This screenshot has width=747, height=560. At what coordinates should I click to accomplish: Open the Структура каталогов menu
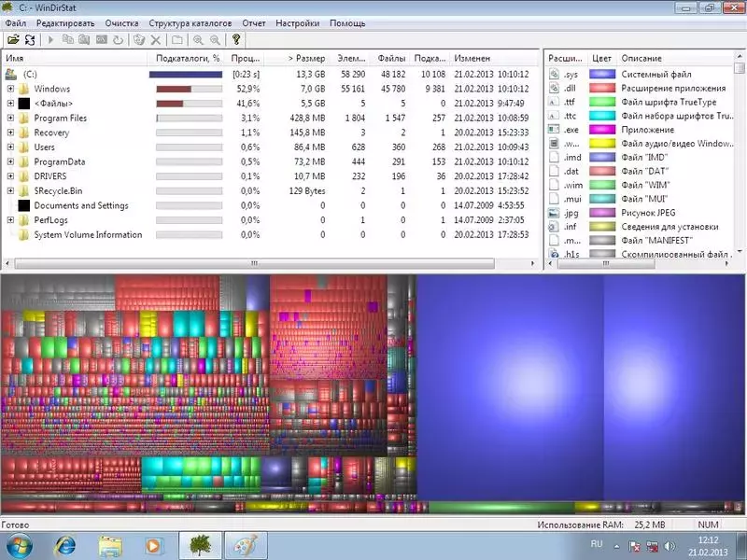coord(190,23)
